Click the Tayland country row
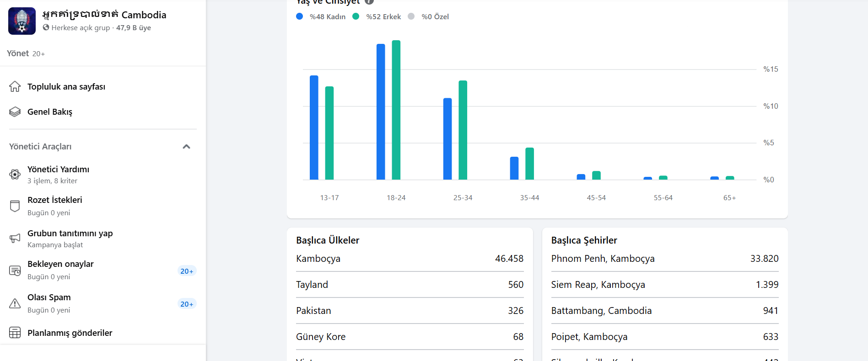 point(410,285)
